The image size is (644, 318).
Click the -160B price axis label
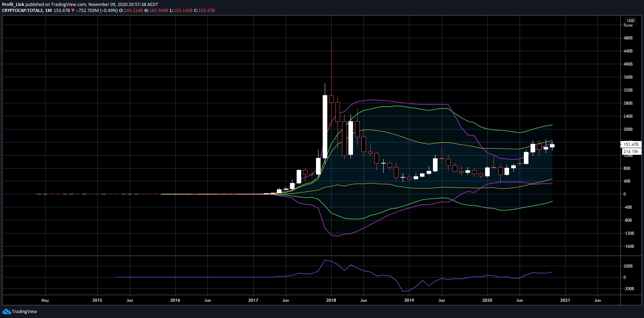pos(628,246)
